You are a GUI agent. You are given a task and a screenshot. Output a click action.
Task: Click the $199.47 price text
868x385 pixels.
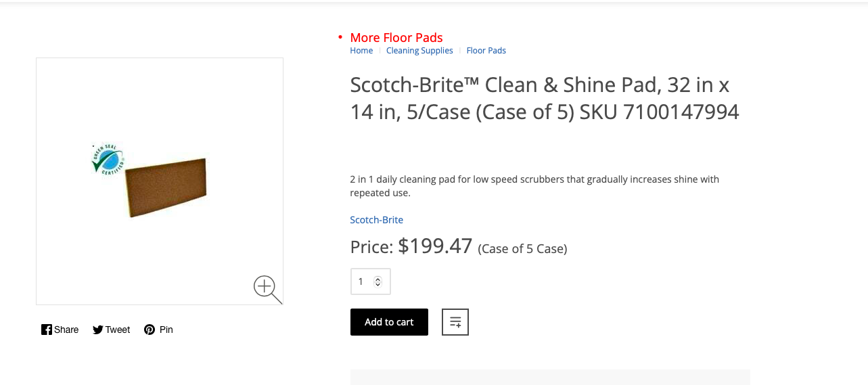tap(435, 246)
